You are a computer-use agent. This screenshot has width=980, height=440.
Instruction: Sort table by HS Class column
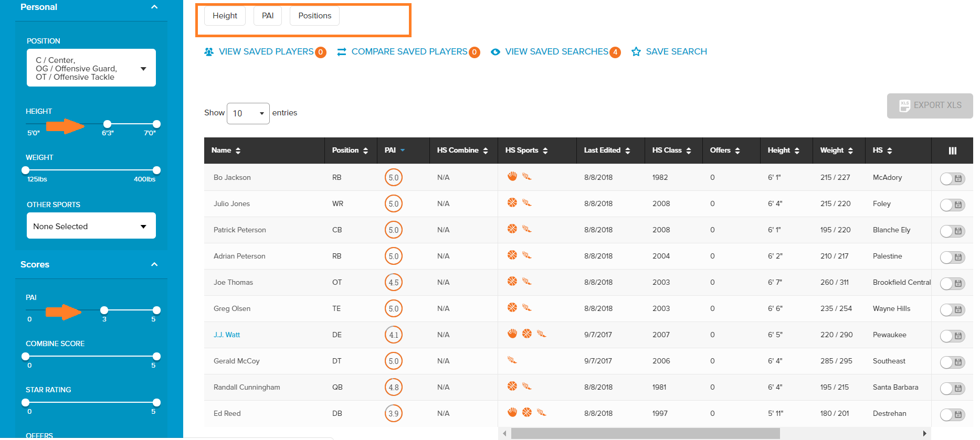click(x=673, y=151)
